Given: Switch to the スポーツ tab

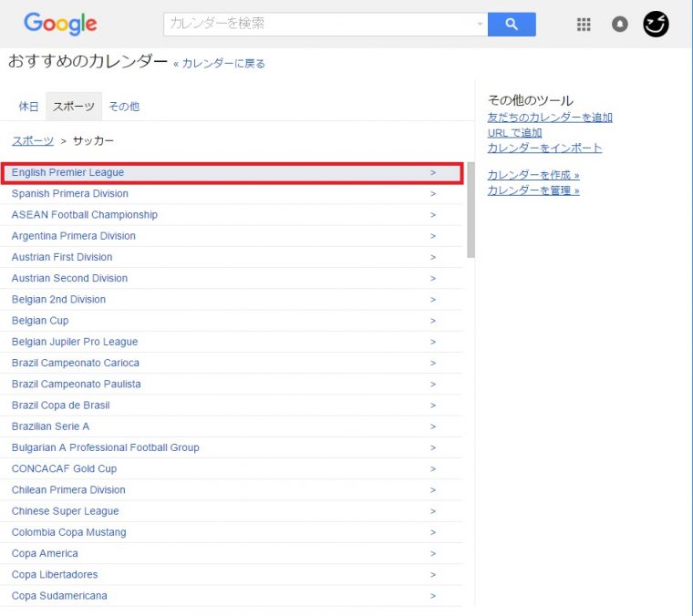Looking at the screenshot, I should 74,107.
